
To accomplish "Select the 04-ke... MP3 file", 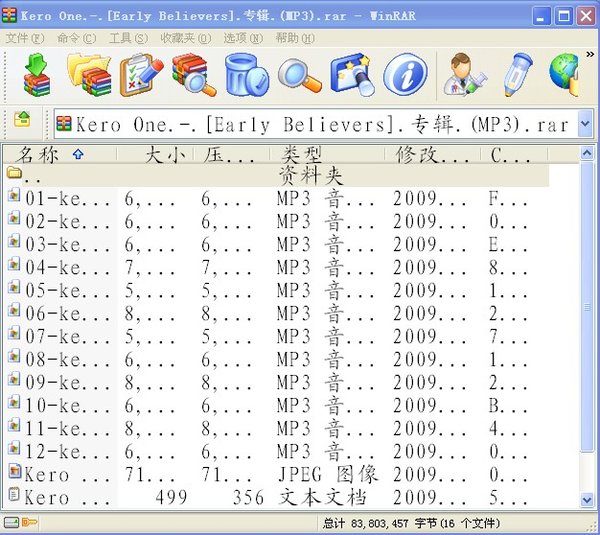I will [x=277, y=268].
